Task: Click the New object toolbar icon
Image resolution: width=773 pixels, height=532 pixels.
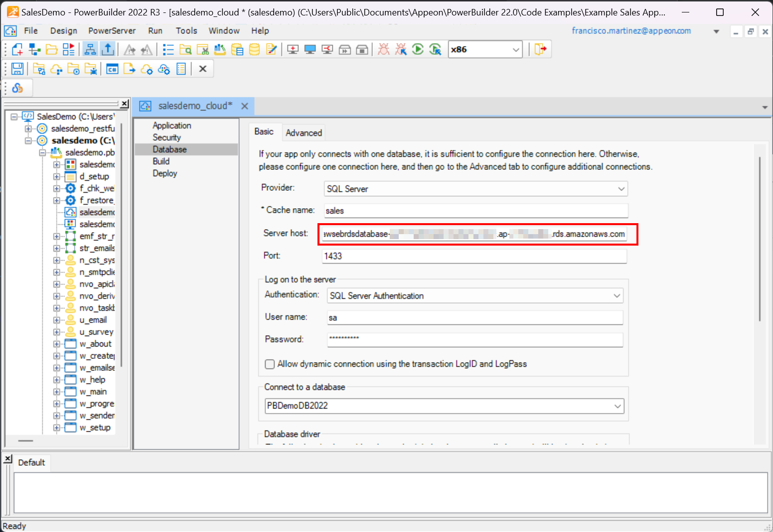Action: [x=17, y=49]
